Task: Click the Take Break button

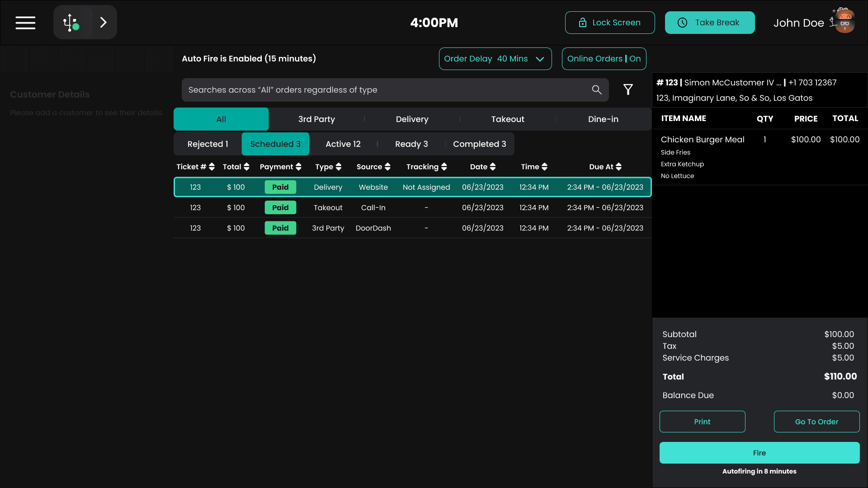Action: (709, 23)
